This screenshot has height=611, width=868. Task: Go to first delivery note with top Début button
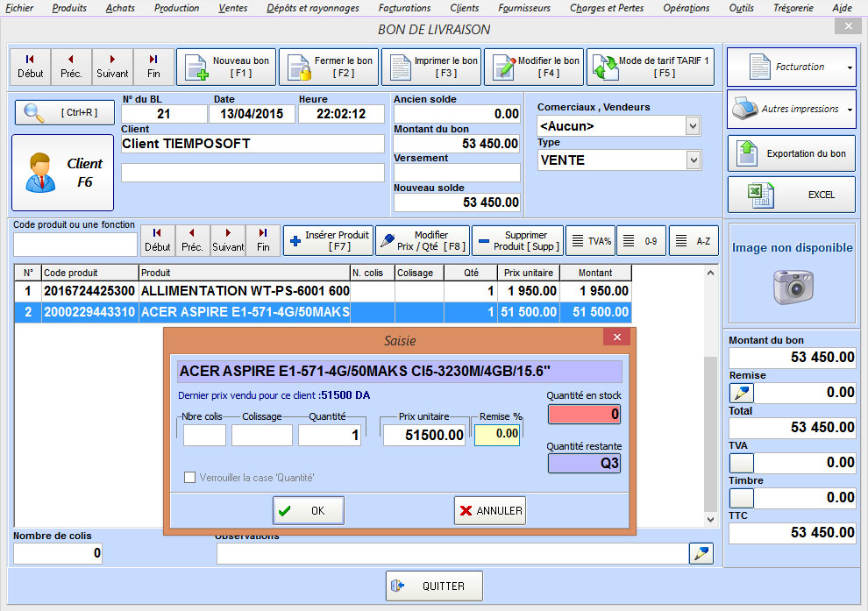[x=31, y=67]
